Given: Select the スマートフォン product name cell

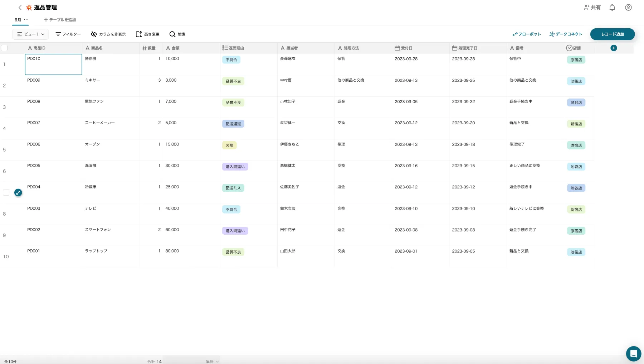Looking at the screenshot, I should pos(111,235).
